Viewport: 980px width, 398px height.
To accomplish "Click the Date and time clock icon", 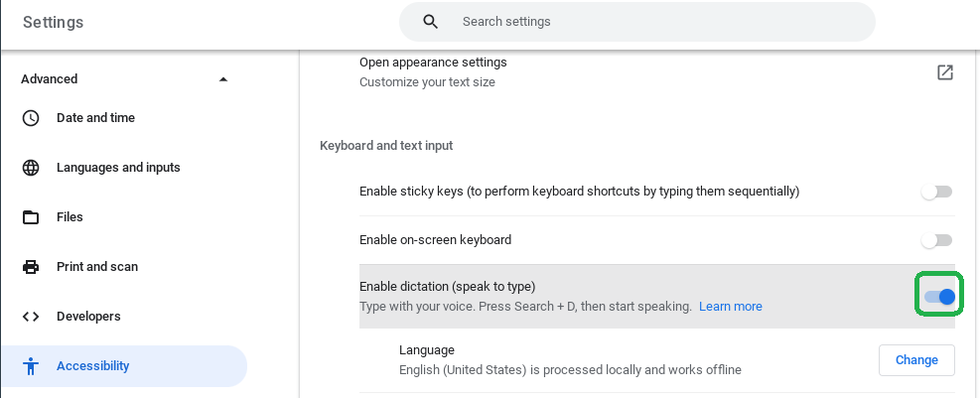I will [31, 118].
